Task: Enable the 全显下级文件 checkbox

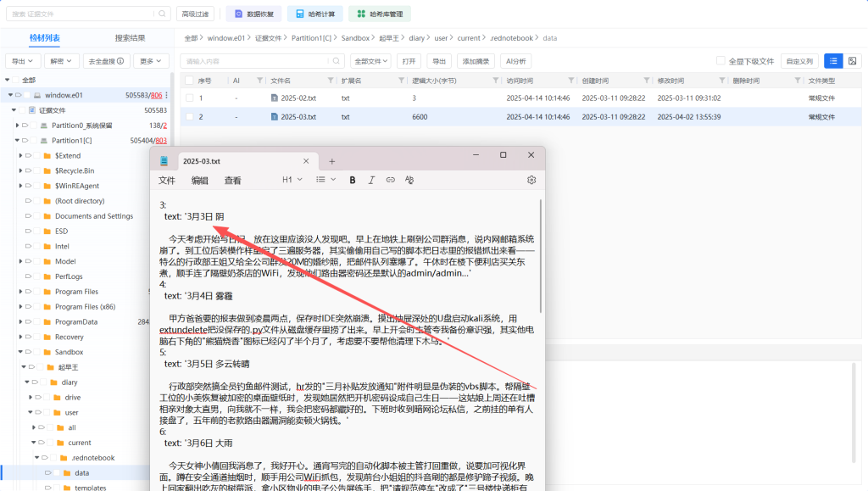Action: click(721, 61)
